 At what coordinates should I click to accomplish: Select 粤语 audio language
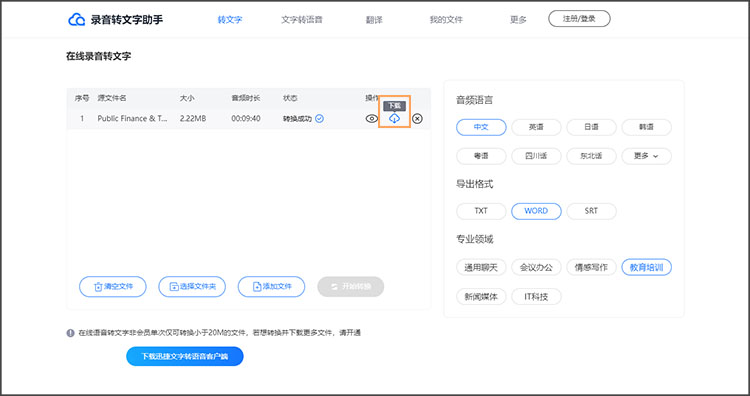pyautogui.click(x=481, y=156)
